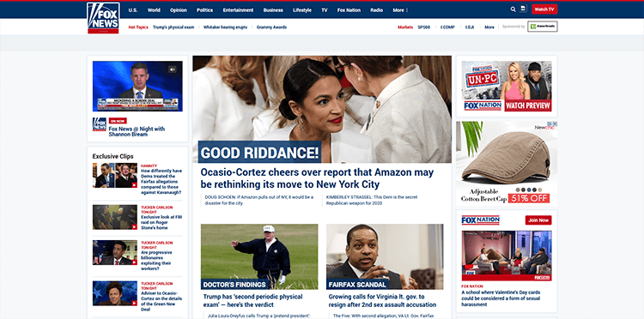Expand the More menu in top navigation
Viewport: 644px width, 319px height.
coord(400,10)
